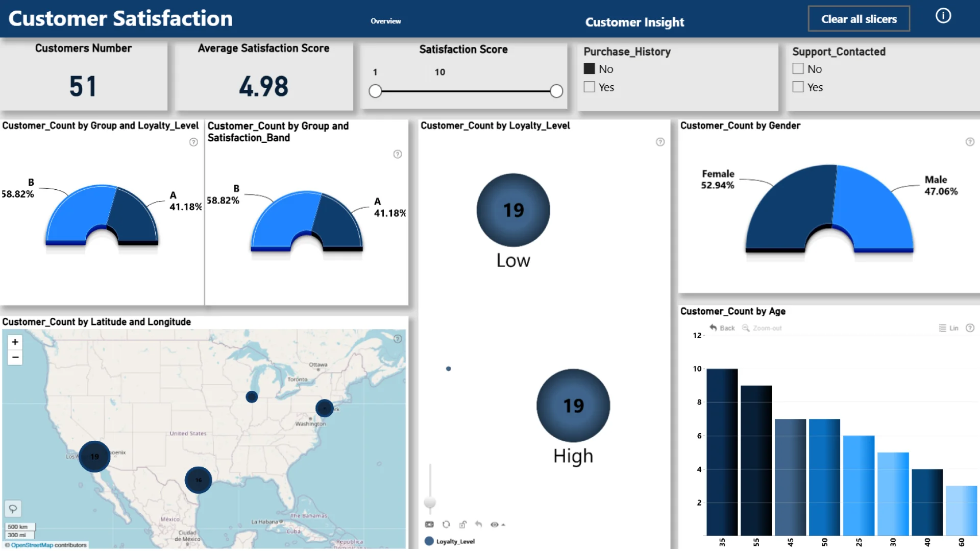Click the unlock icon under bubble chart
The image size is (980, 551).
462,524
